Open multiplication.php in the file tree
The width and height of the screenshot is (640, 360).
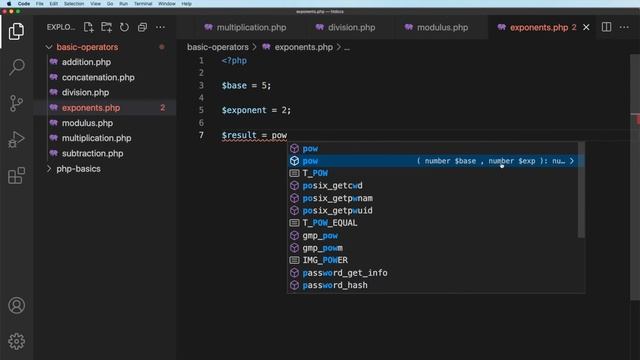tap(96, 138)
